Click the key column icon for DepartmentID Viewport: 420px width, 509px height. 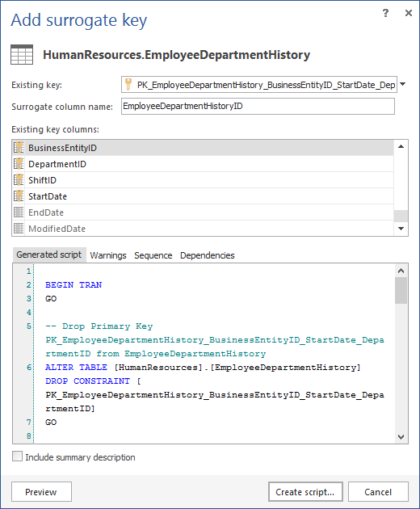click(x=19, y=164)
